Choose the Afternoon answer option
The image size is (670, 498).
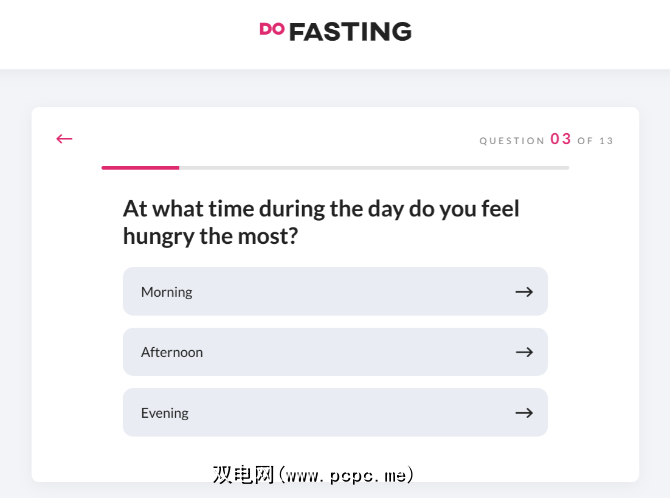(x=335, y=352)
